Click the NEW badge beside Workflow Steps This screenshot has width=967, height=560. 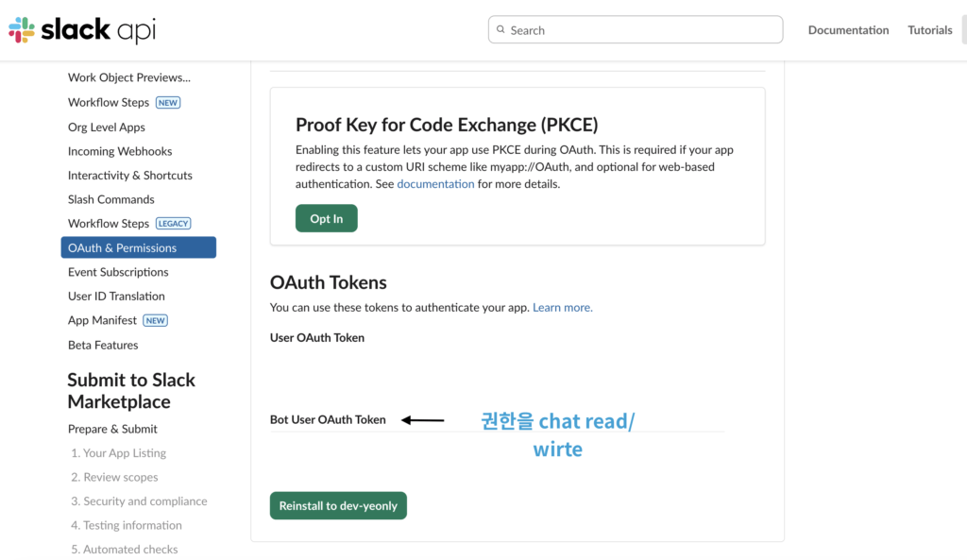(168, 103)
